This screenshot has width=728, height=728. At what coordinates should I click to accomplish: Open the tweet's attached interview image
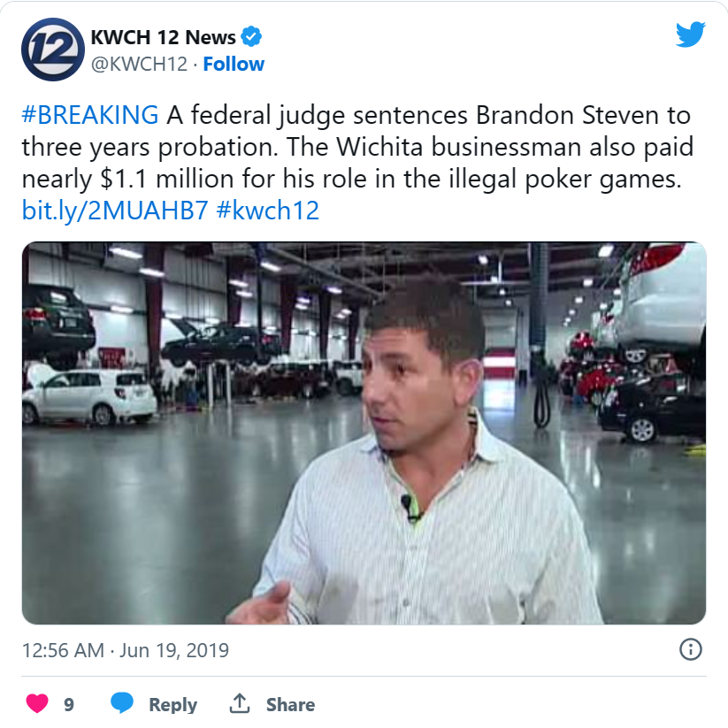tap(364, 433)
